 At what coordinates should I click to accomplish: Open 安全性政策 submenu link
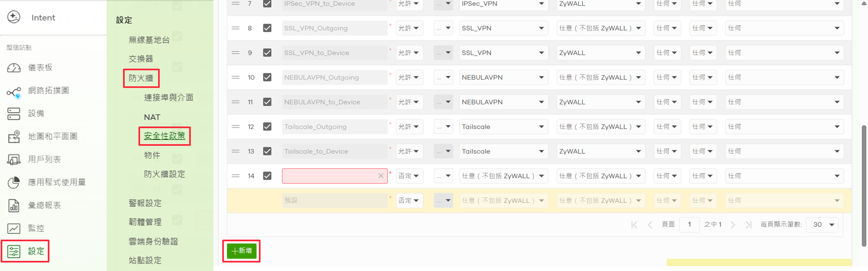click(164, 136)
